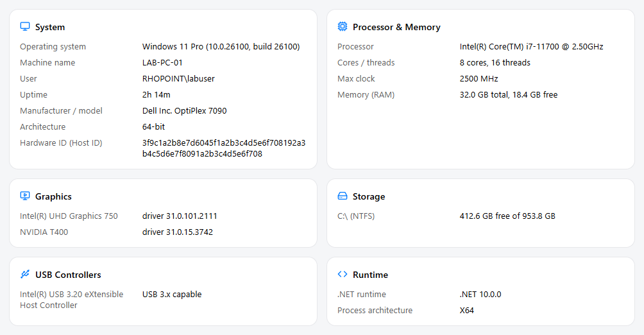Click the plug icon beside USB Controllers

[x=25, y=274]
